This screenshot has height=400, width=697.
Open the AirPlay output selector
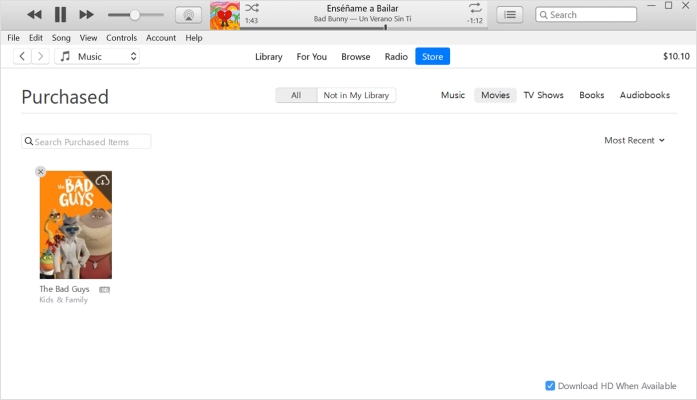click(188, 15)
